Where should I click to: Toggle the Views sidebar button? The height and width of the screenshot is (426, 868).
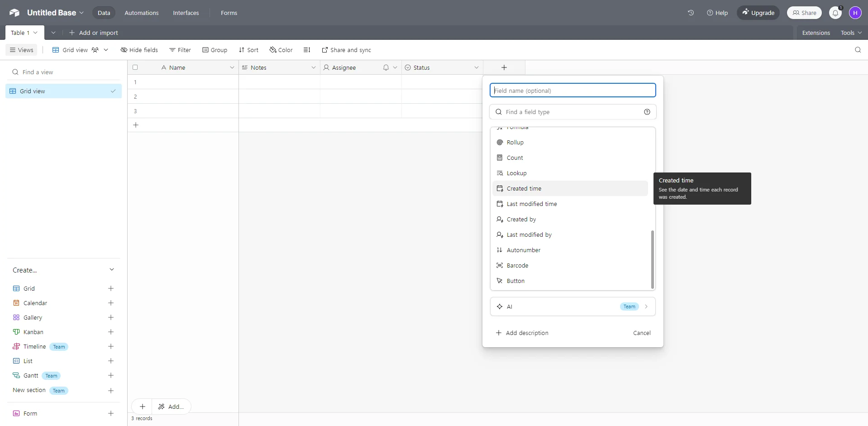pos(21,50)
